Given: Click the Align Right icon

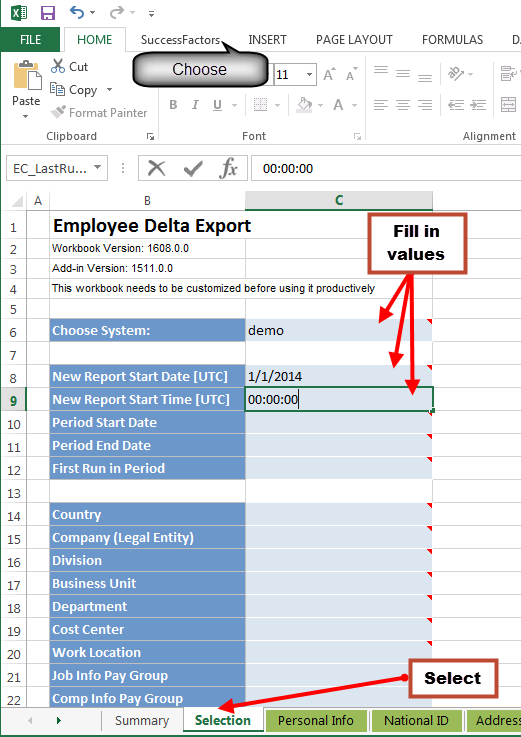Looking at the screenshot, I should (x=425, y=104).
